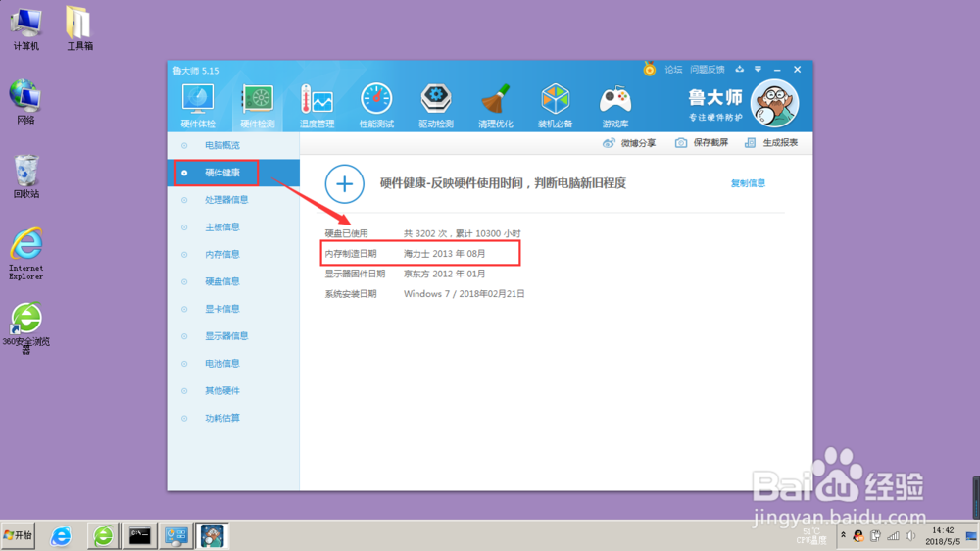Viewport: 980px width, 551px height.
Task: Open 显示器信息 monitor info
Action: (x=233, y=336)
